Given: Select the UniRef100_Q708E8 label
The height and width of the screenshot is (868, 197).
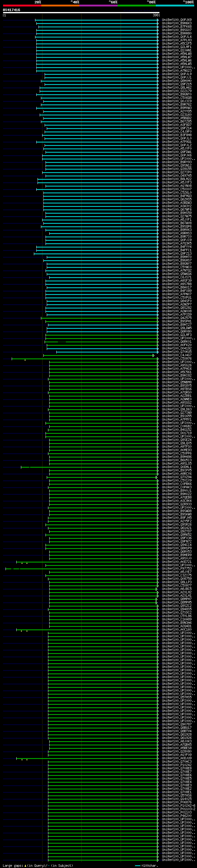Looking at the screenshot, I should (x=177, y=769).
